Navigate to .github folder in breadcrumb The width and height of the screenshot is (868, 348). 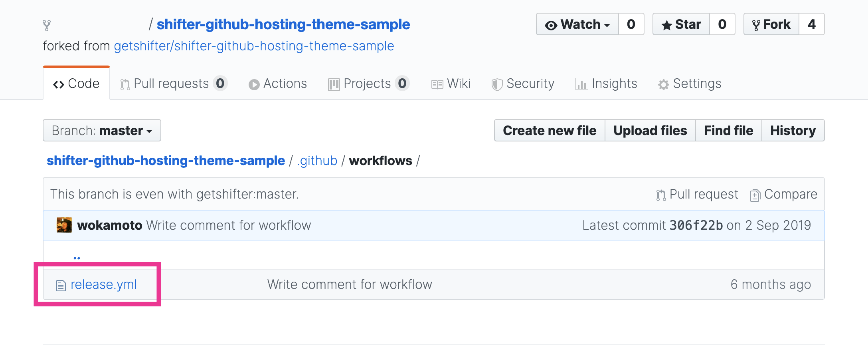tap(317, 161)
